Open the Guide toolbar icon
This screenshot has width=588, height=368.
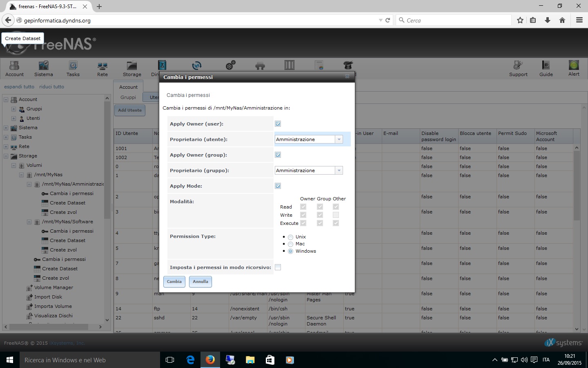pyautogui.click(x=546, y=69)
